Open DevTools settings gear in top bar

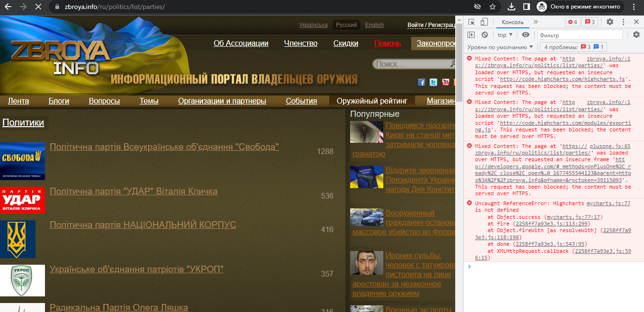(x=610, y=22)
